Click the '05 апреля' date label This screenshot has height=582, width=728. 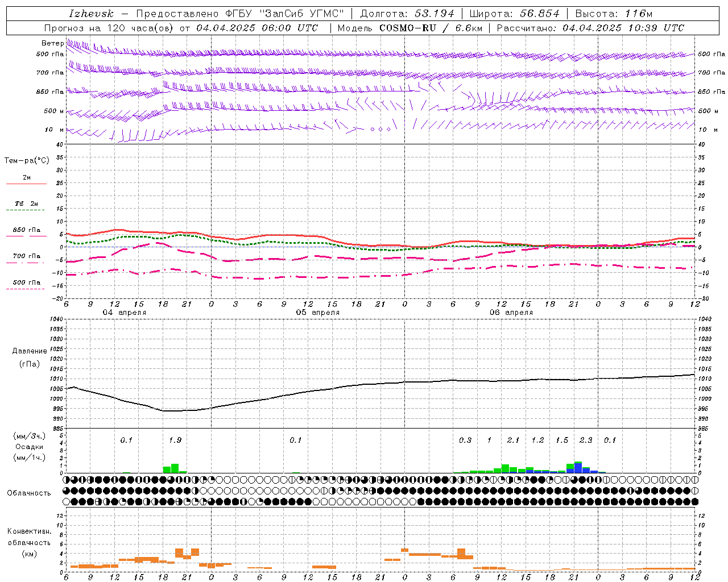318,313
